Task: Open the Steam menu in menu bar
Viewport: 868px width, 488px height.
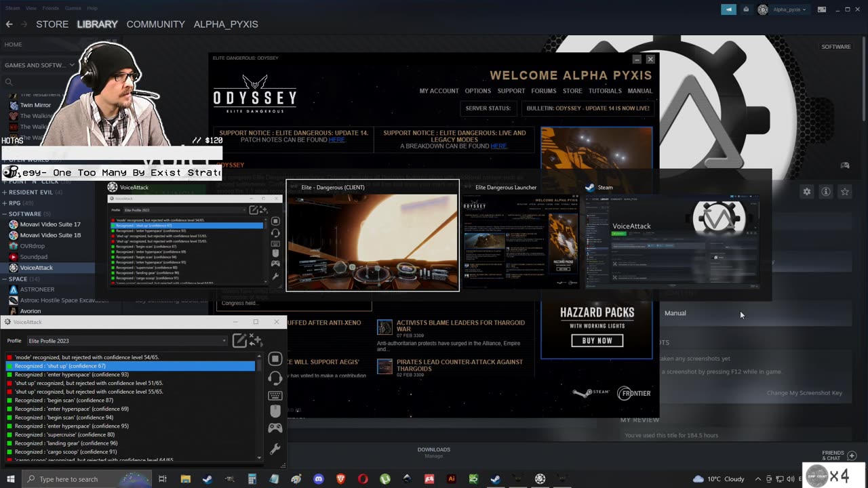Action: coord(12,8)
